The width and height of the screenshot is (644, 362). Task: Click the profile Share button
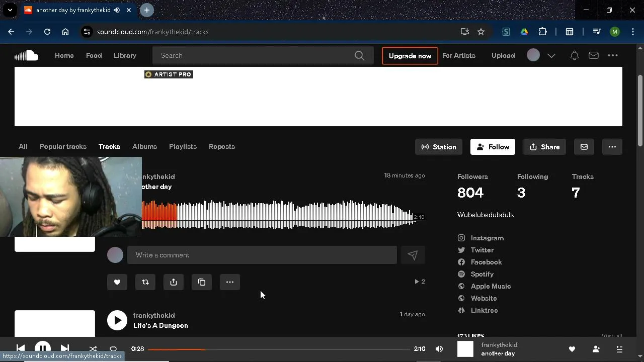coord(544,147)
